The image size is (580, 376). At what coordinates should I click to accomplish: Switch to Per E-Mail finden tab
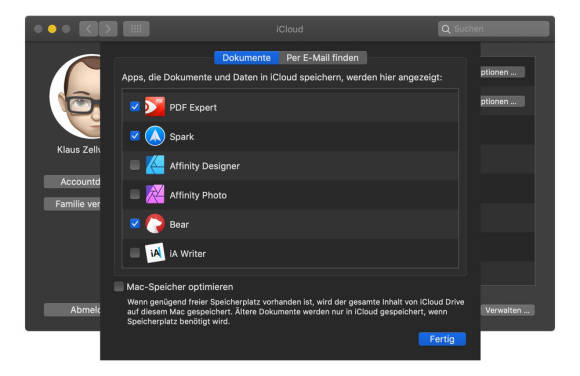323,58
